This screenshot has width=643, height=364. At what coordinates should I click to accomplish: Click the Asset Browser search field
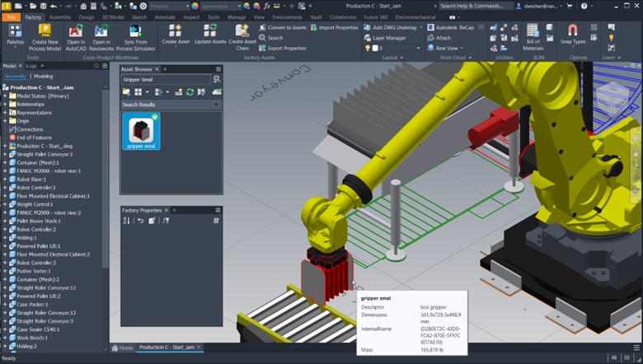[166, 79]
